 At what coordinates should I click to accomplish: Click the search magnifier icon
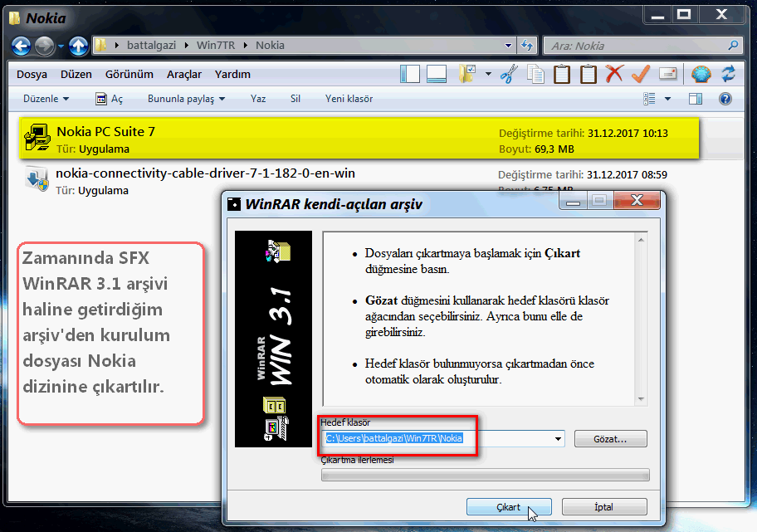coord(733,46)
